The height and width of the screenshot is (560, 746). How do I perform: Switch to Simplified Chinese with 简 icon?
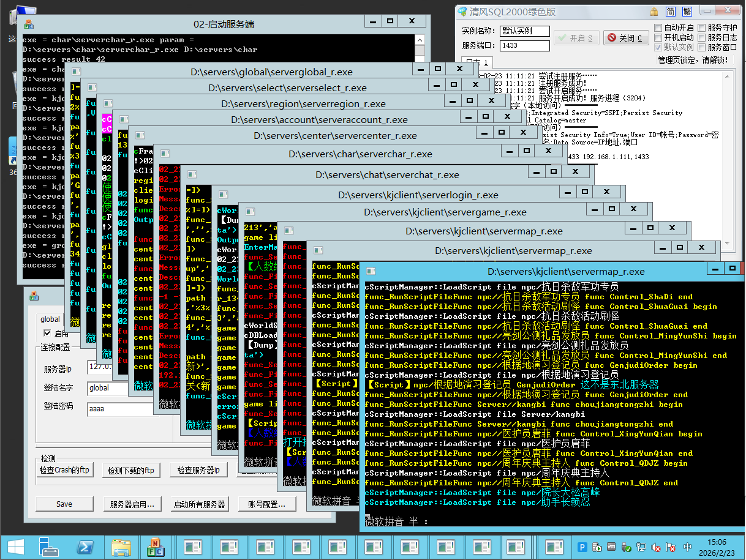click(671, 12)
